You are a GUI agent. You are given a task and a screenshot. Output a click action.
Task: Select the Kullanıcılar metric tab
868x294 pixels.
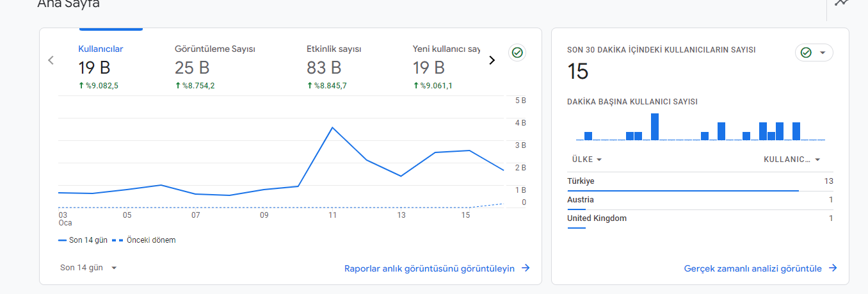tap(100, 67)
